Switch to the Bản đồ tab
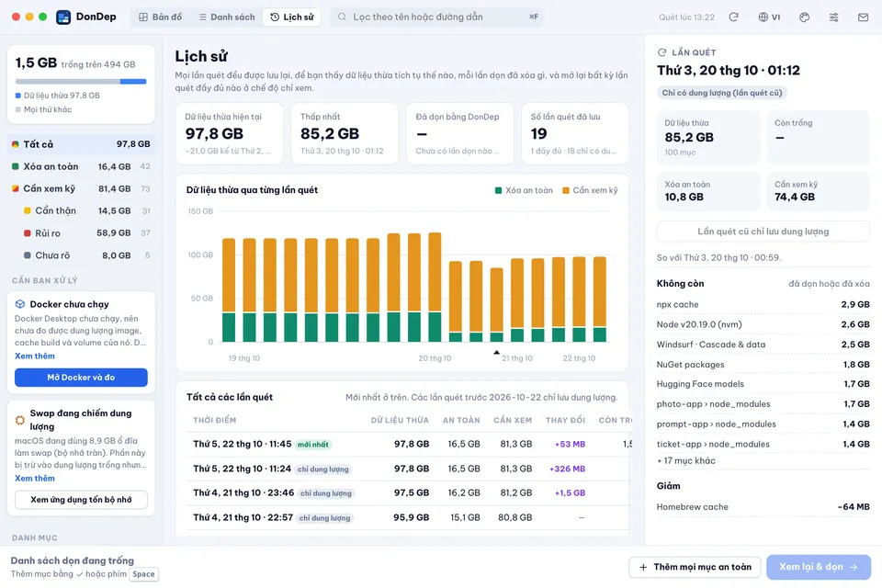 (x=160, y=17)
